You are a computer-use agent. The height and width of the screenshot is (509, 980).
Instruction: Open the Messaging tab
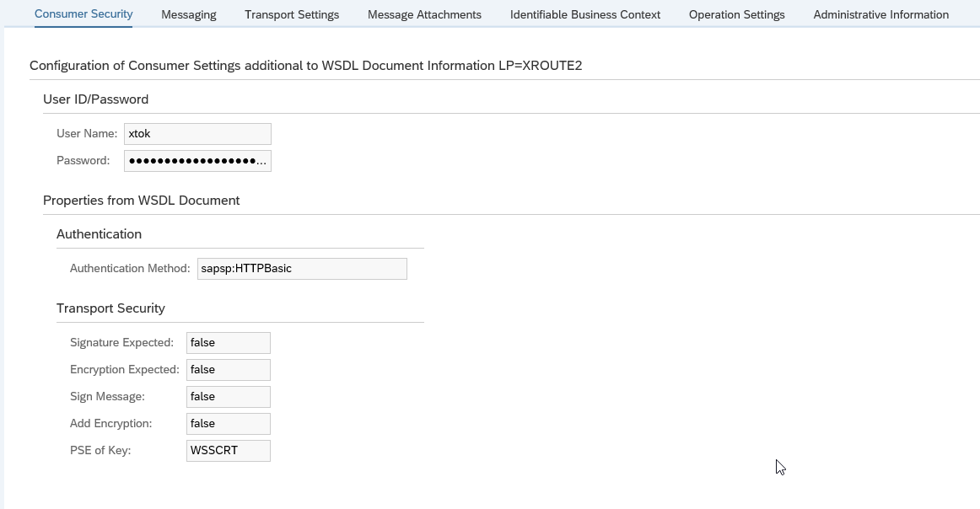pyautogui.click(x=188, y=14)
